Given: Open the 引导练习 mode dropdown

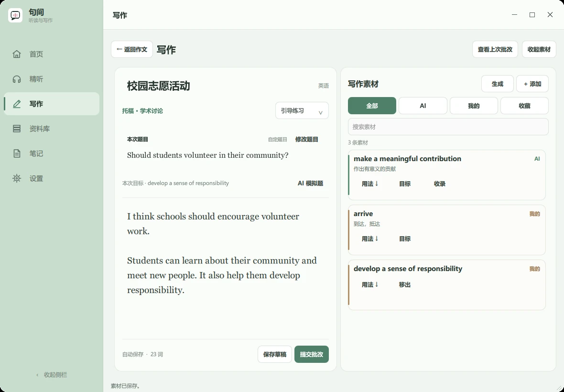Looking at the screenshot, I should pos(302,111).
